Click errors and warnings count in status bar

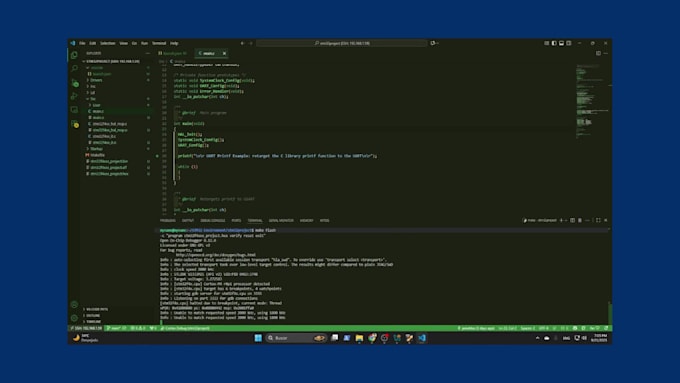pos(138,328)
